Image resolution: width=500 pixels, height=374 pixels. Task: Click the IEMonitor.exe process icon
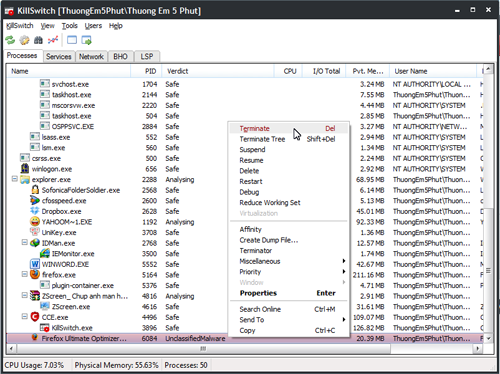[45, 254]
